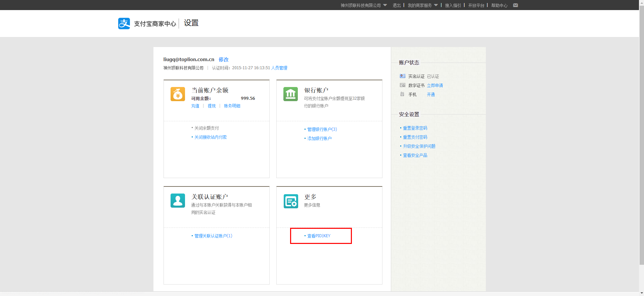Click 退出 to log out
Screen dimensions: 644x296
[397, 5]
